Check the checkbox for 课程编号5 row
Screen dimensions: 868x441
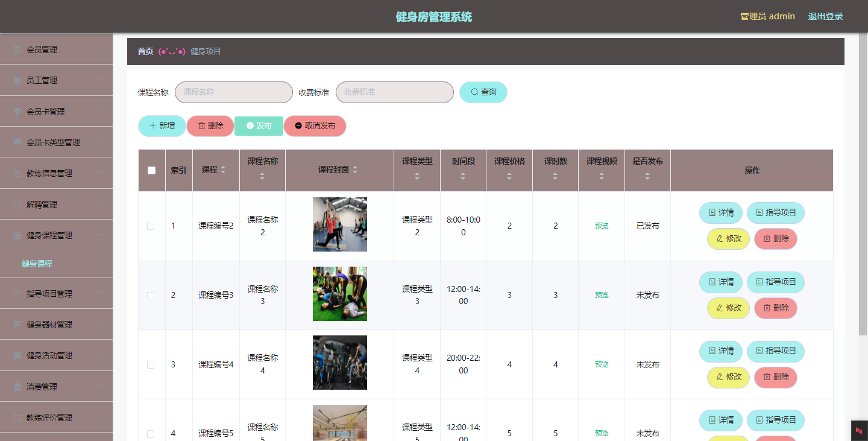point(151,434)
